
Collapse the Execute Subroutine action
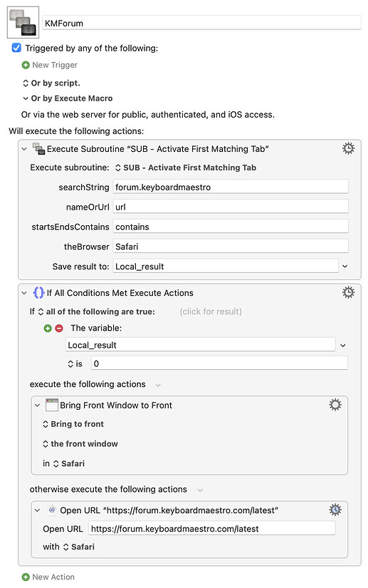coord(24,149)
